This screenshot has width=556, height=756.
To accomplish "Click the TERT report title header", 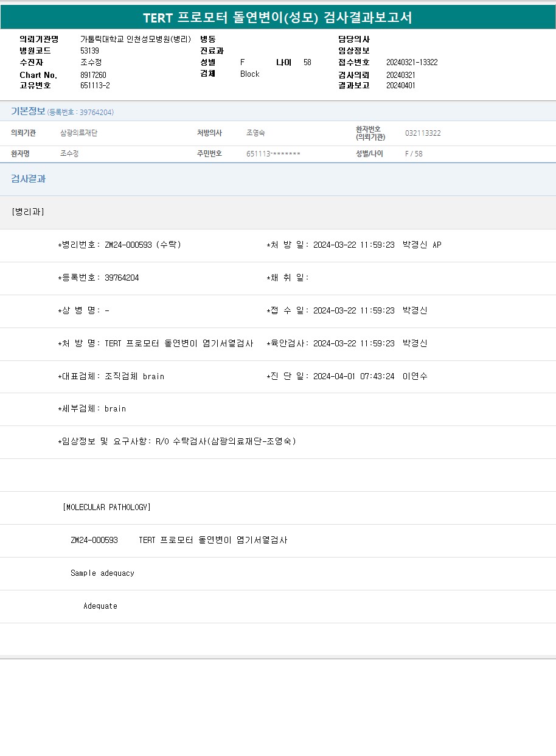I will [x=277, y=18].
